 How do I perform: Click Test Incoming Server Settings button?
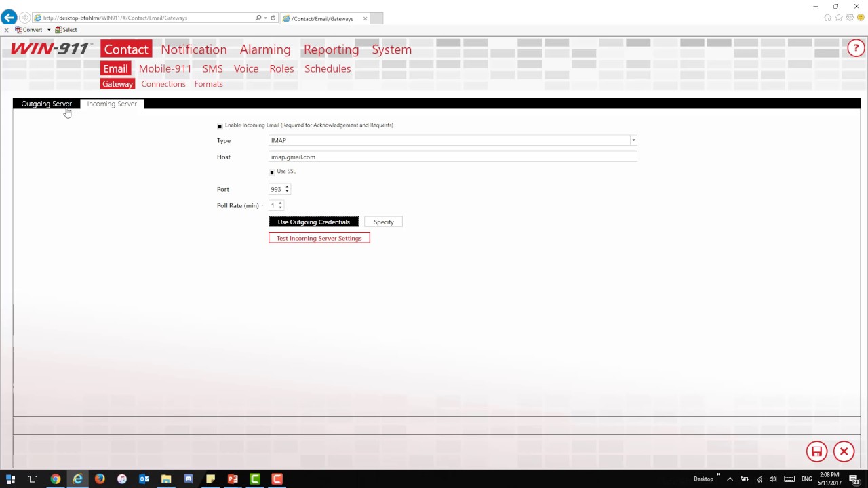(x=319, y=238)
